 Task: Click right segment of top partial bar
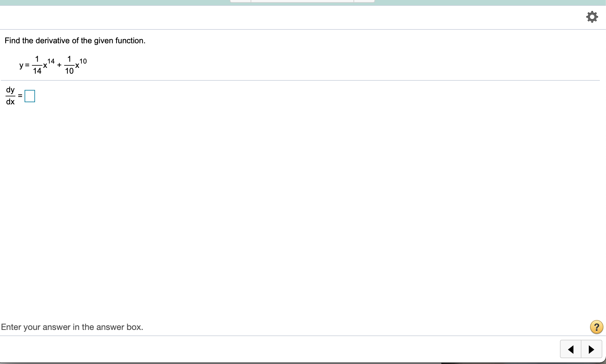(x=364, y=1)
